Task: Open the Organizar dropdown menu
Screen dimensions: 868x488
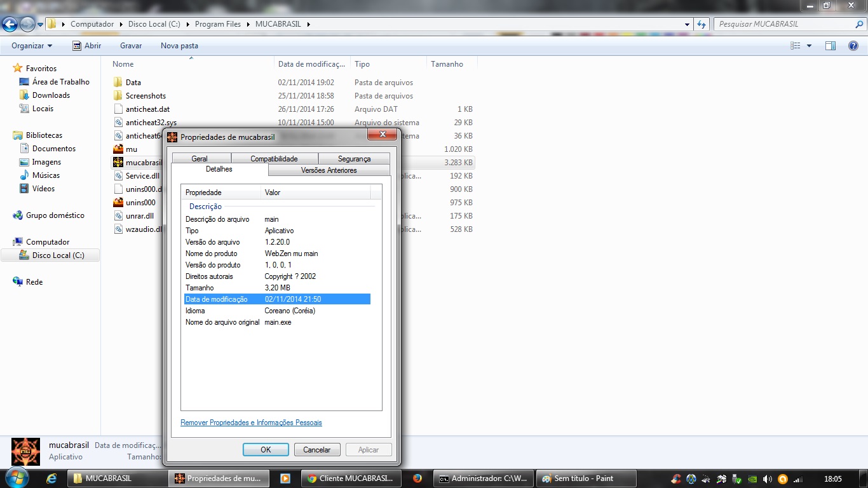Action: point(32,46)
